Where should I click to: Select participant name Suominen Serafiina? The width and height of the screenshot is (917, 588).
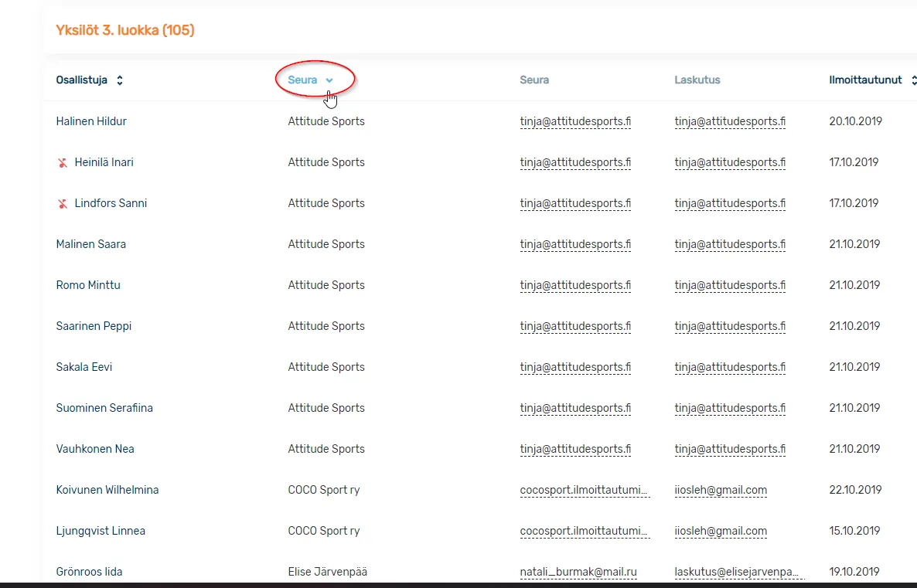click(104, 408)
